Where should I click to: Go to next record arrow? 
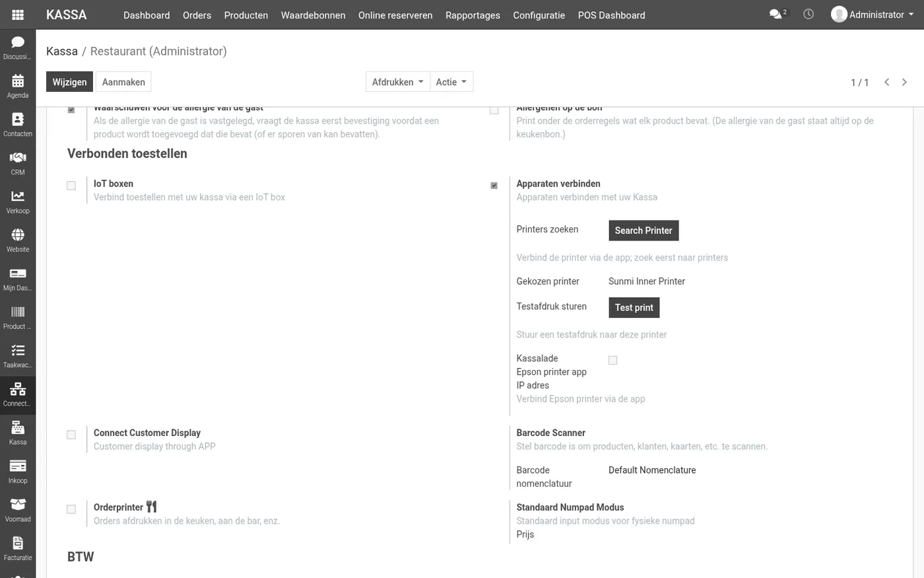904,82
